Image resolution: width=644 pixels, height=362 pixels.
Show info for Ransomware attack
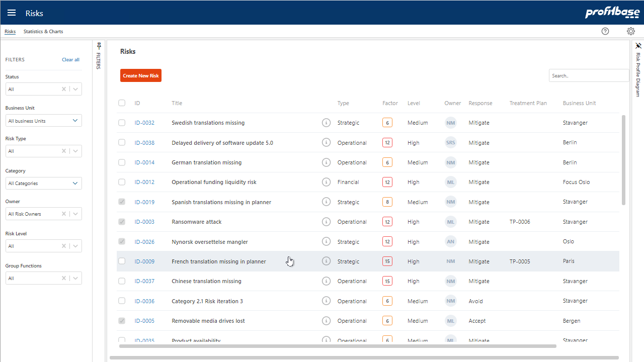326,222
